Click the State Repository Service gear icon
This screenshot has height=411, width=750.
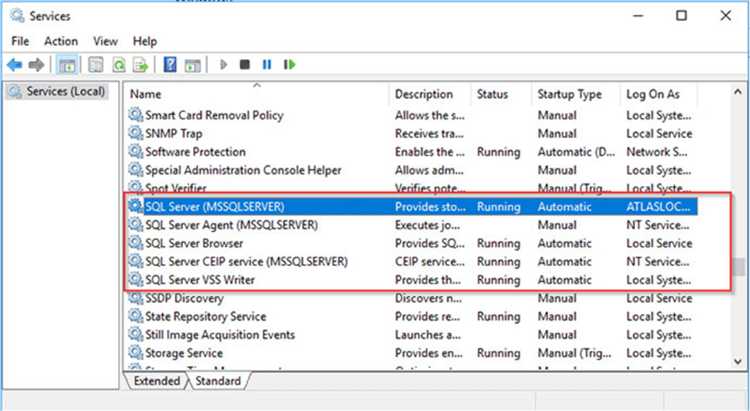point(136,316)
